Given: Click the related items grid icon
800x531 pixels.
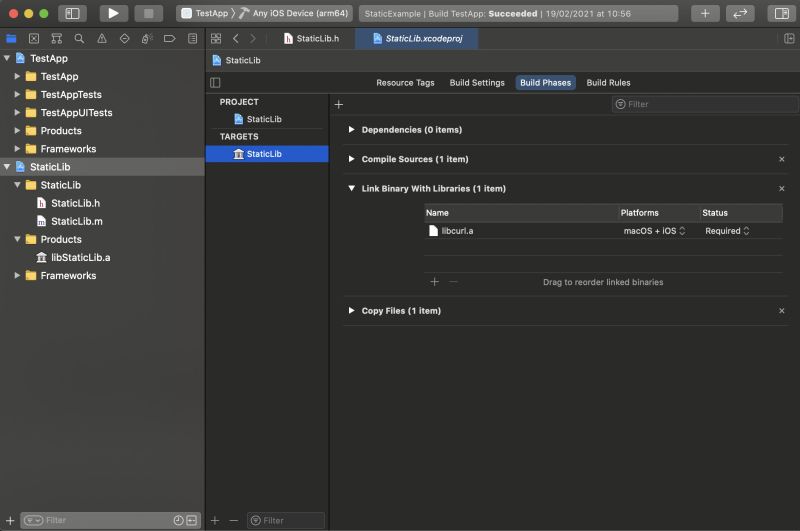Looking at the screenshot, I should tap(216, 38).
